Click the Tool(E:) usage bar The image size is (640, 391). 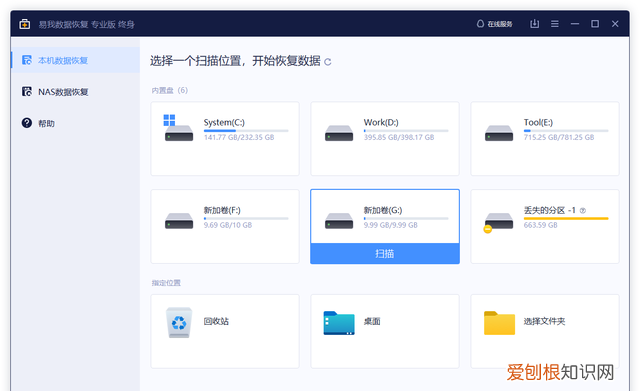pyautogui.click(x=566, y=131)
